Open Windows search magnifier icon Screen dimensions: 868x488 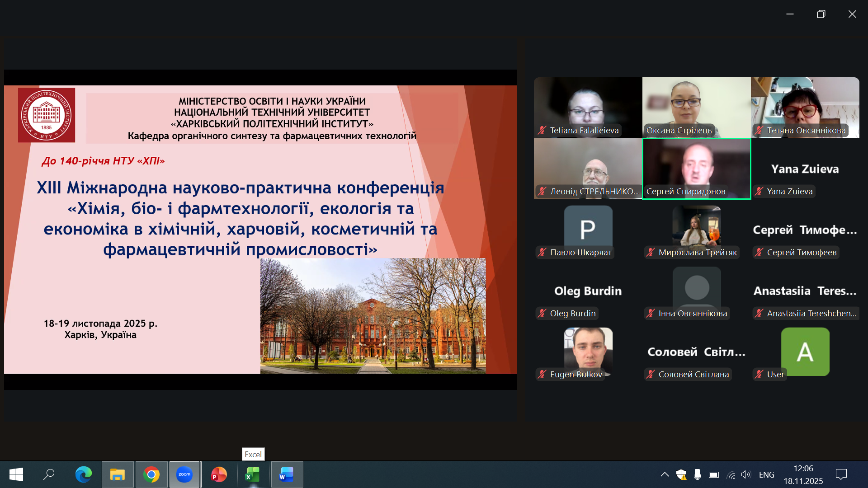pos(49,474)
